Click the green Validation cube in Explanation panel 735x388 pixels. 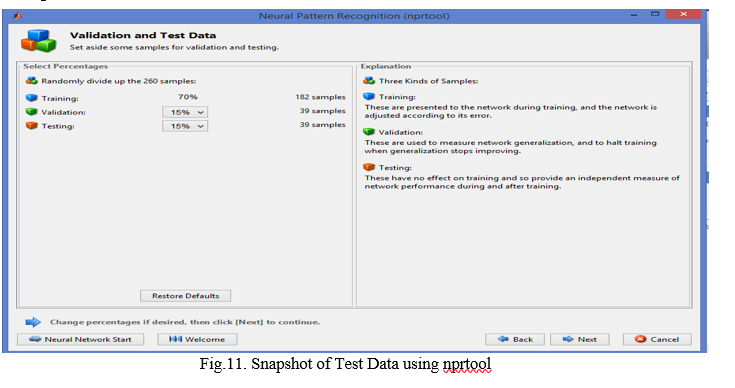[x=369, y=132]
